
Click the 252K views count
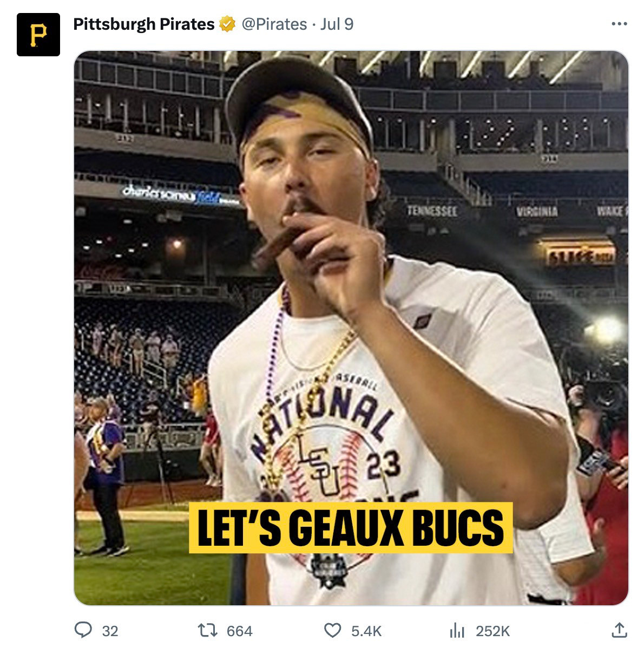click(492, 631)
